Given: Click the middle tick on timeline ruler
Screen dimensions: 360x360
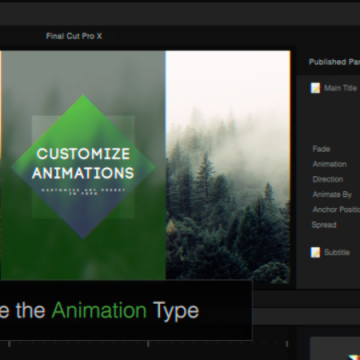Looking at the screenshot, I should point(148,344).
